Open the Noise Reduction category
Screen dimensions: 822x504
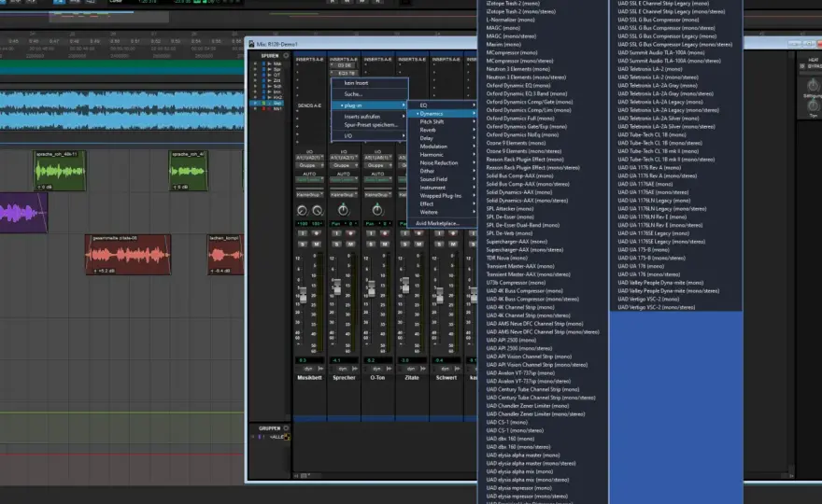tap(443, 163)
